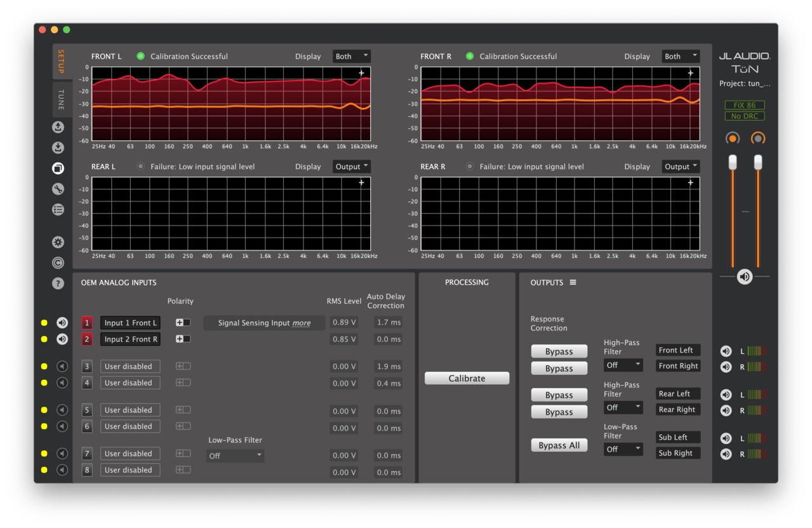This screenshot has width=812, height=528.
Task: Toggle polarity switch for input 7
Action: click(x=183, y=454)
